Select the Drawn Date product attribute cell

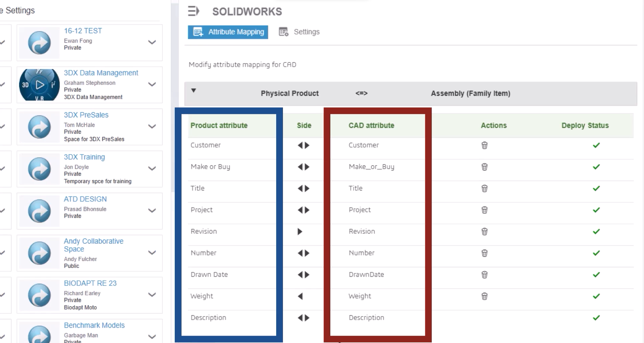[209, 275]
